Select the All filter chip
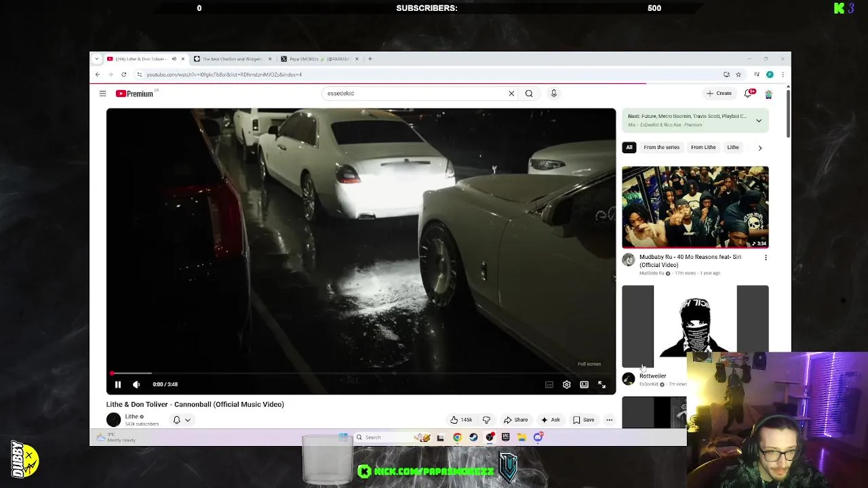The width and height of the screenshot is (868, 488). [629, 147]
